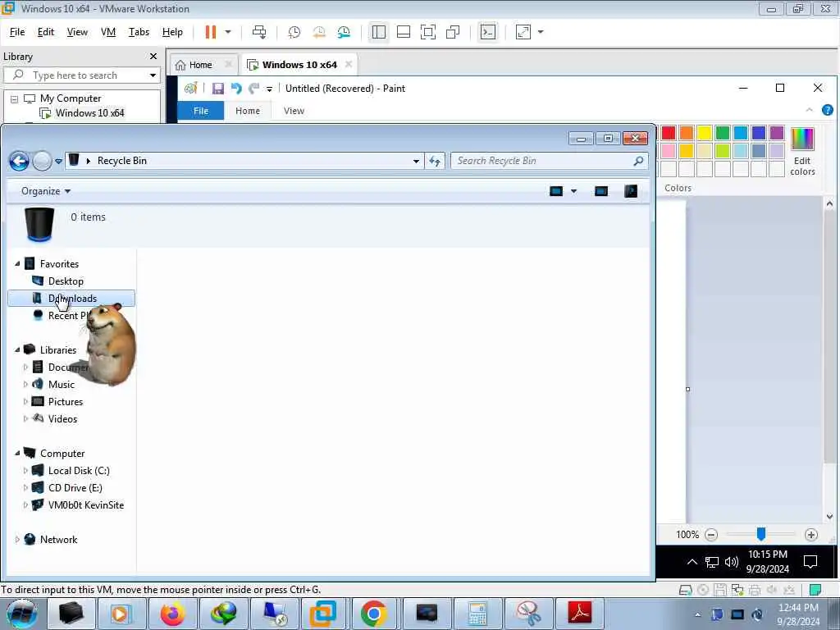The width and height of the screenshot is (840, 630).
Task: Collapse the Favorites group
Action: (x=17, y=263)
